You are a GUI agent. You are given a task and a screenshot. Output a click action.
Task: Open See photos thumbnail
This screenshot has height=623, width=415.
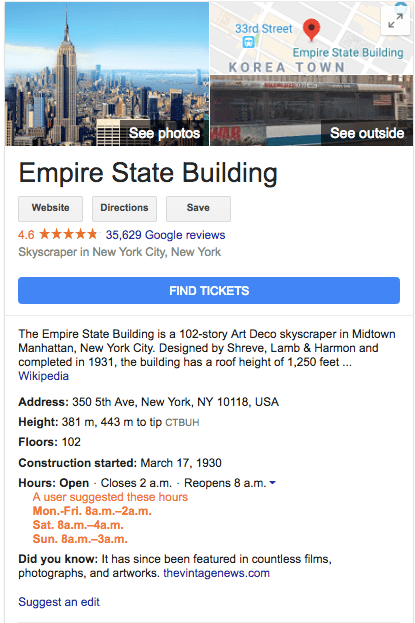(107, 74)
